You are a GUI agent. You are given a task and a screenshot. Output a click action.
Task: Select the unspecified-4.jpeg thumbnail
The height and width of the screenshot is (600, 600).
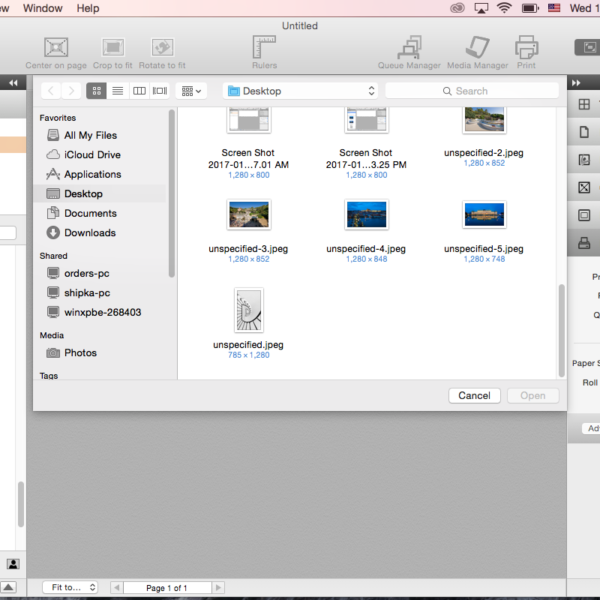366,215
